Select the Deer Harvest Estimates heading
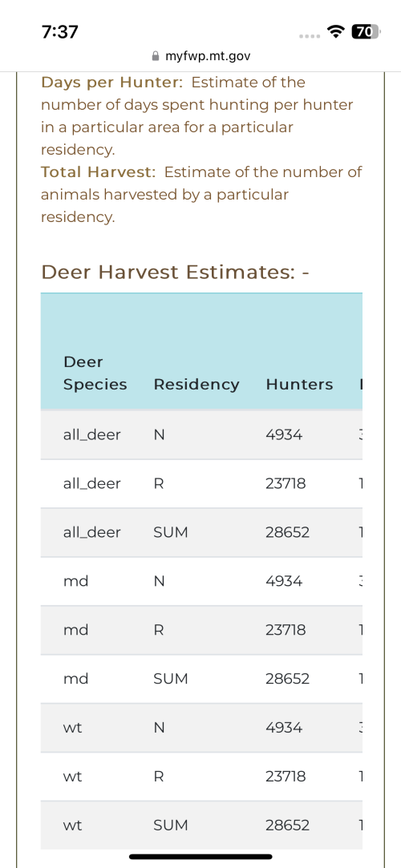 tap(175, 273)
